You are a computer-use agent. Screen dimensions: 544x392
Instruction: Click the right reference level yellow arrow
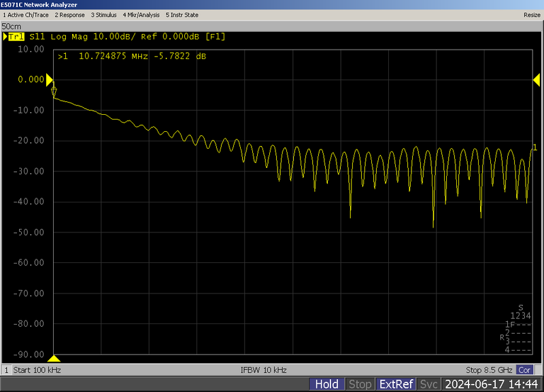click(534, 79)
